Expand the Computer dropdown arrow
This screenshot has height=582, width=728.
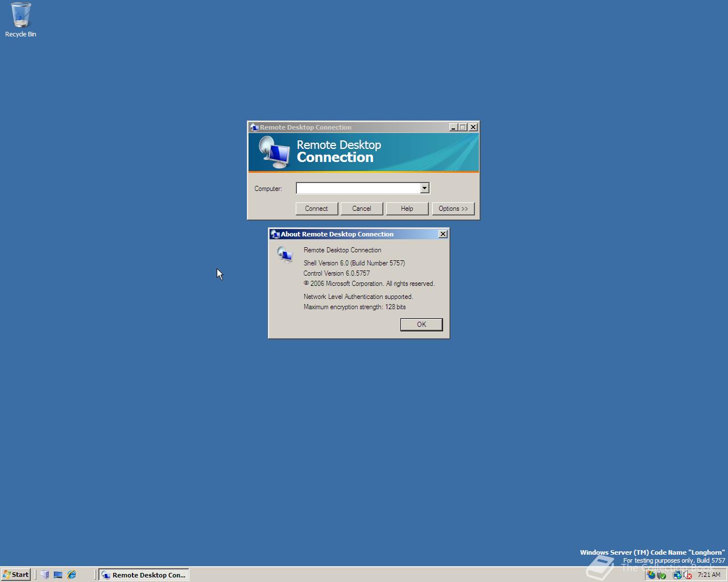coord(424,188)
